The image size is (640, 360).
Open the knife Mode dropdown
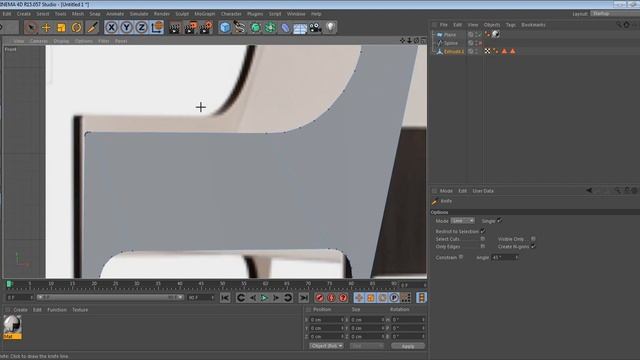[462, 220]
